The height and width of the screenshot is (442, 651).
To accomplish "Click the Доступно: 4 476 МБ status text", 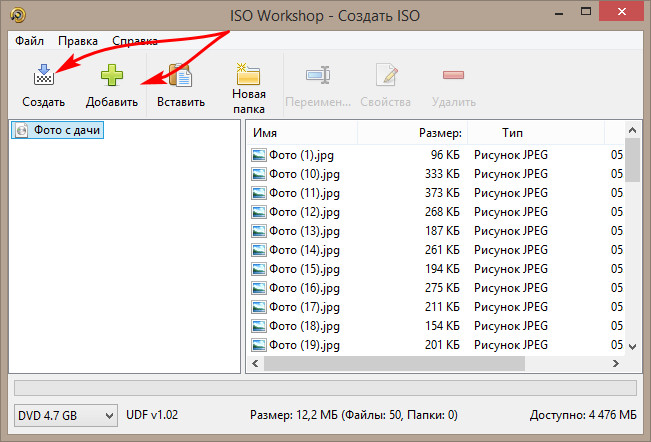I will (583, 415).
